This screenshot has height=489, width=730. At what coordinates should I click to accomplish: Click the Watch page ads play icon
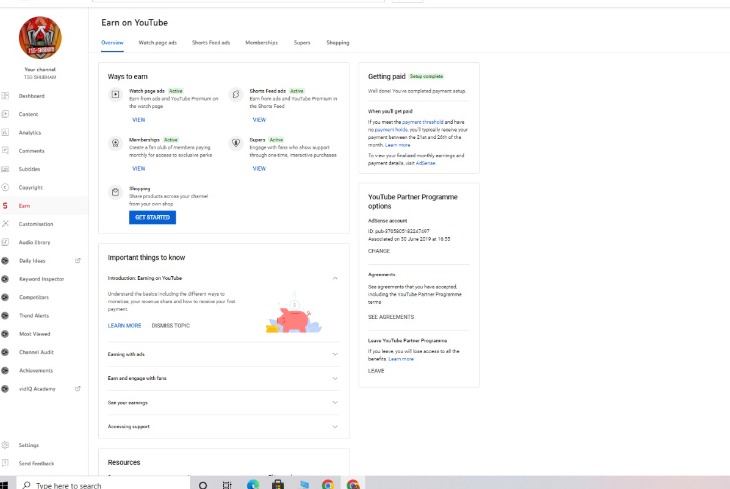(115, 95)
